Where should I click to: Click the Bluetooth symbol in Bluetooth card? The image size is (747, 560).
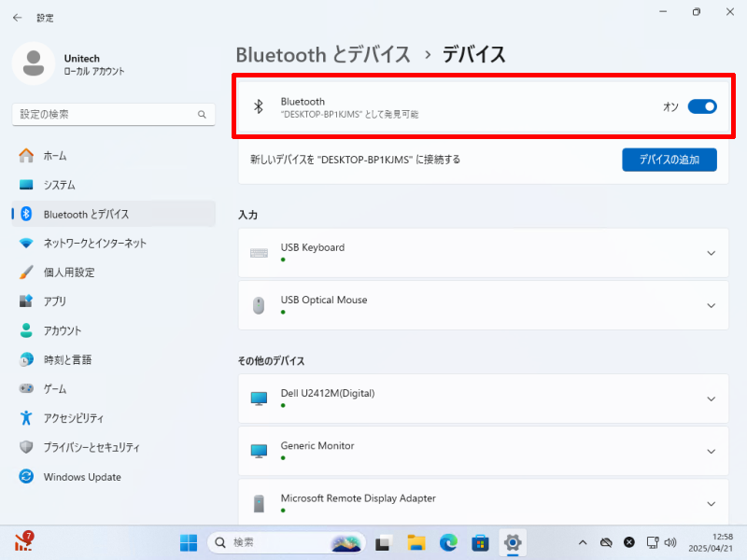pyautogui.click(x=259, y=106)
